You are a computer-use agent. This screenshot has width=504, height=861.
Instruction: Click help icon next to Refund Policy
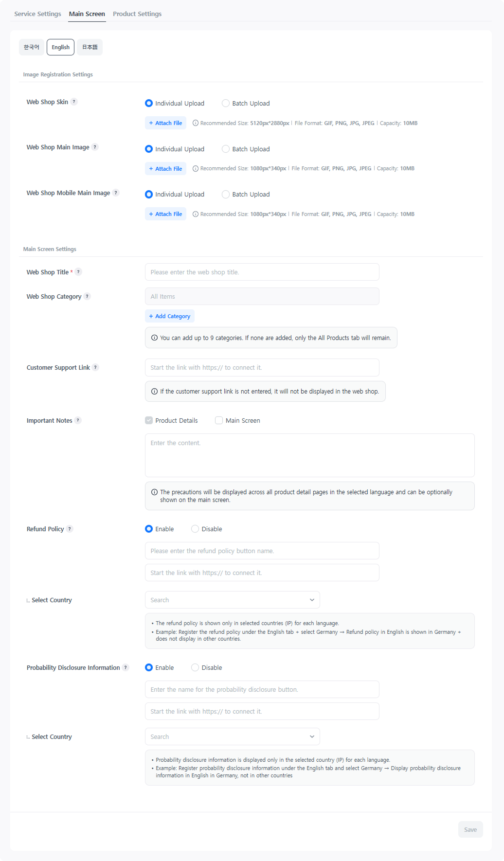tap(70, 529)
